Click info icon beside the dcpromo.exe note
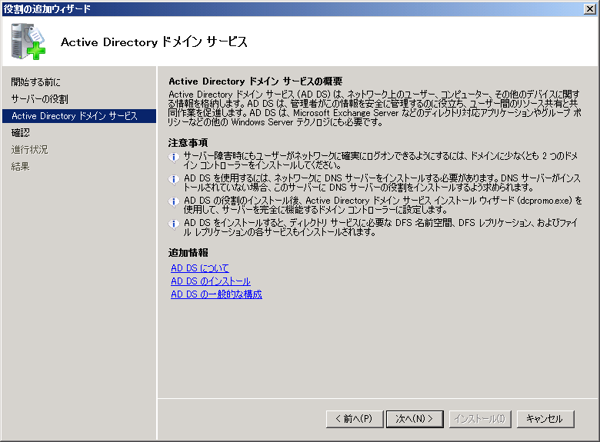This screenshot has height=442, width=600. pyautogui.click(x=174, y=201)
